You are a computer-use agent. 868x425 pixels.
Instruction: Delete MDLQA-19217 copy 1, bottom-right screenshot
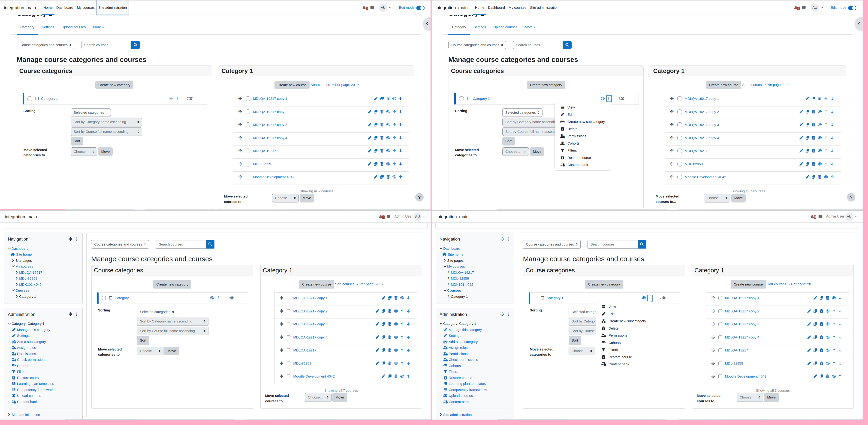pos(828,298)
